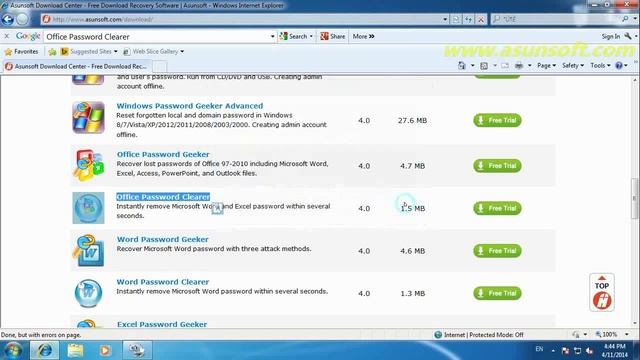The image size is (640, 360).
Task: Click the Word Password Geeker product icon
Action: (88, 250)
